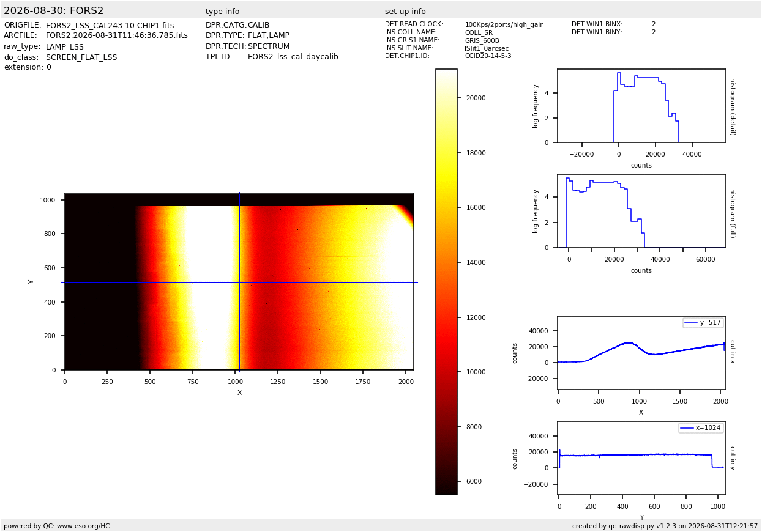The width and height of the screenshot is (762, 532).
Task: Click the heat-map colorbar scale
Action: click(446, 282)
